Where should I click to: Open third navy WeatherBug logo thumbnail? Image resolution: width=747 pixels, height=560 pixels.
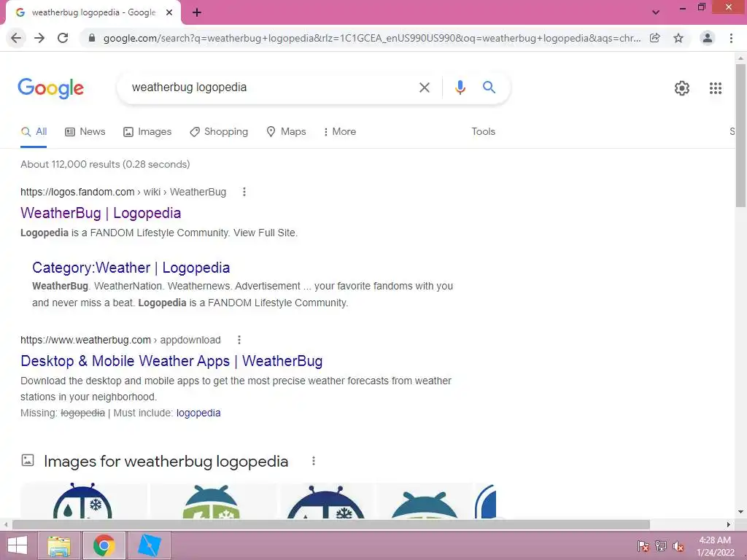[x=326, y=500]
